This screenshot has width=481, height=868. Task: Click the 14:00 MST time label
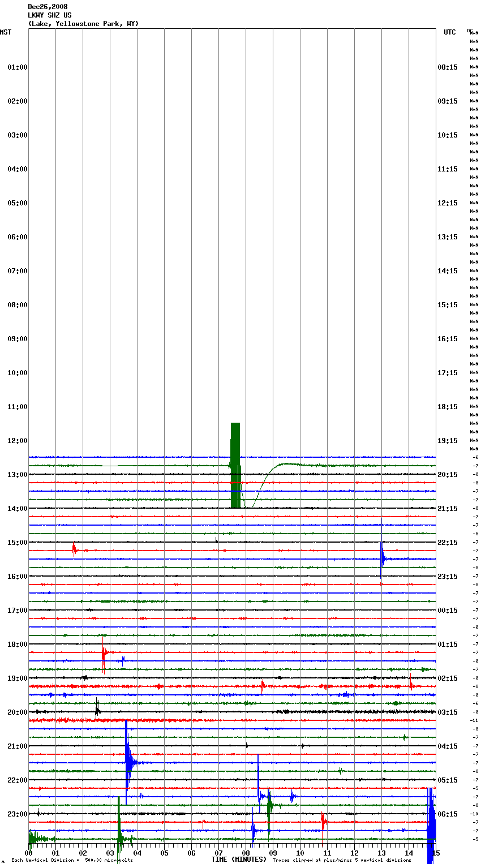(18, 509)
